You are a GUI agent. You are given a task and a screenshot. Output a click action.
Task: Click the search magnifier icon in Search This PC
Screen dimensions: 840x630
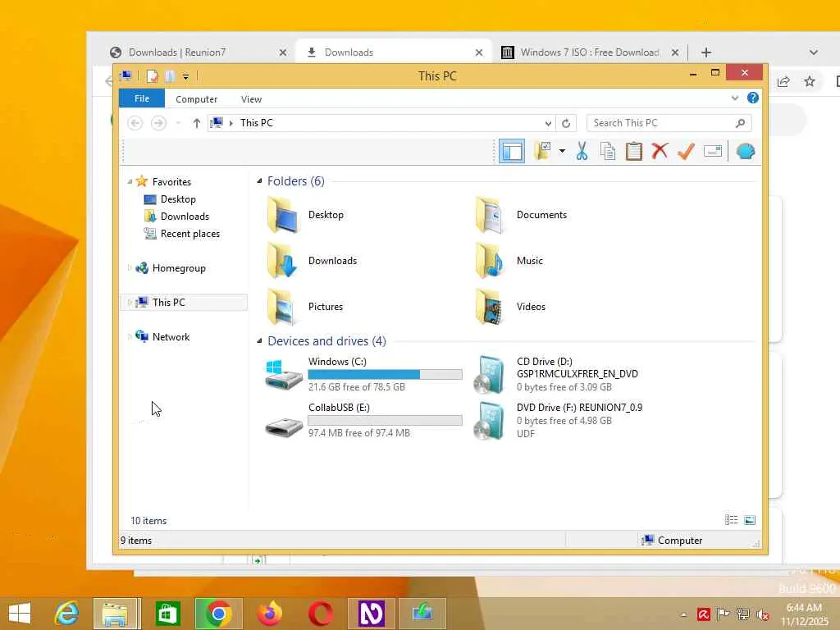[x=741, y=123]
